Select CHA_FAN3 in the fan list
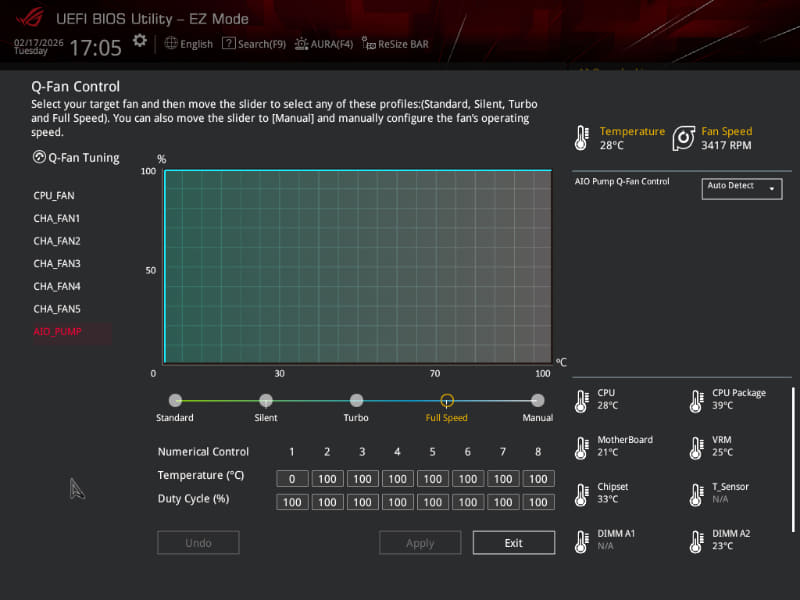800x600 pixels. 57,264
